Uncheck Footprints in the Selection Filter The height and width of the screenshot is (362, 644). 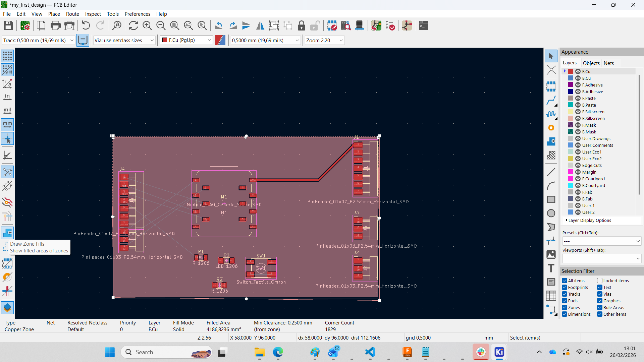point(564,287)
